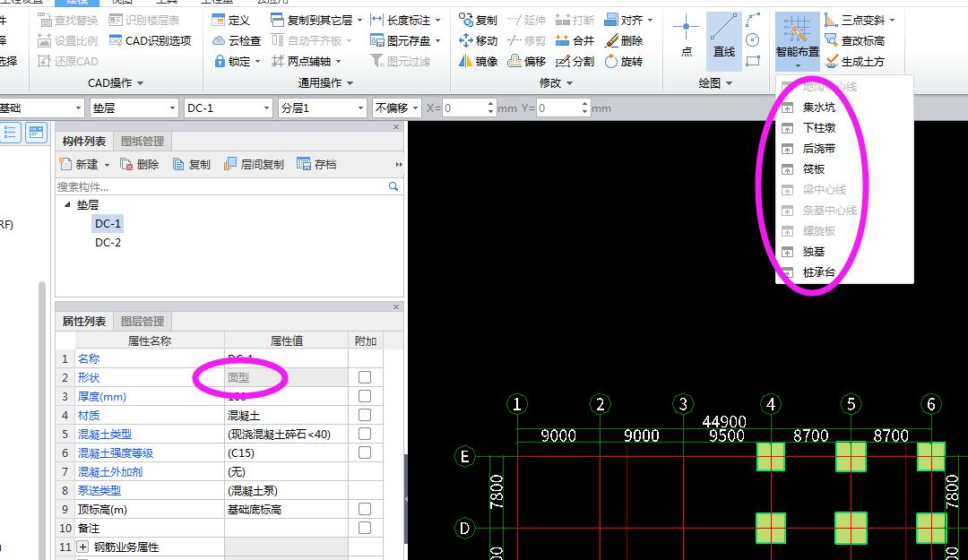
Task: Click the search magnifier icon
Action: click(x=393, y=186)
